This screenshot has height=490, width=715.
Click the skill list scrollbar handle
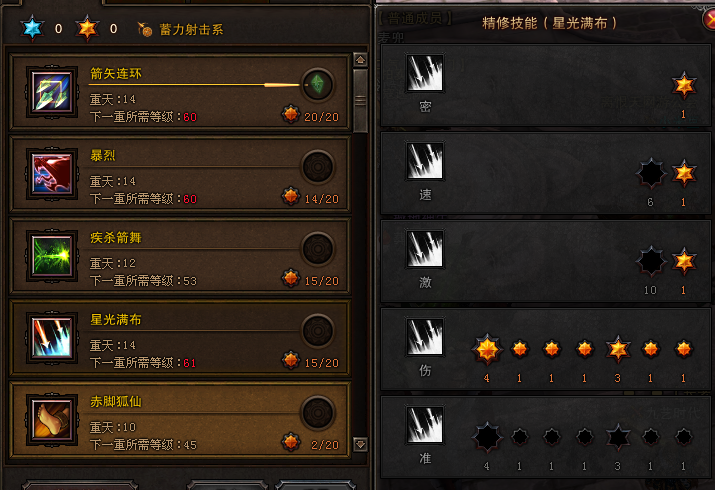(x=360, y=100)
